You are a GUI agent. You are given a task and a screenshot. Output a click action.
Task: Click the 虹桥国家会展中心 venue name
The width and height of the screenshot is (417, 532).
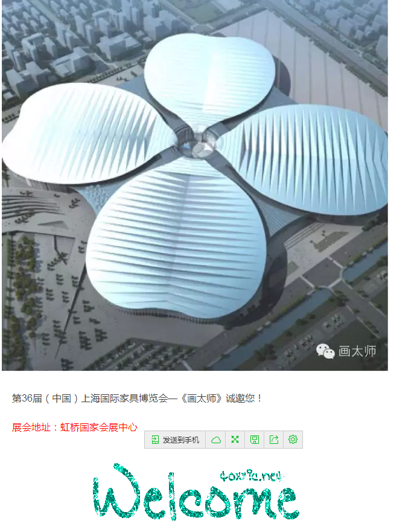99,427
